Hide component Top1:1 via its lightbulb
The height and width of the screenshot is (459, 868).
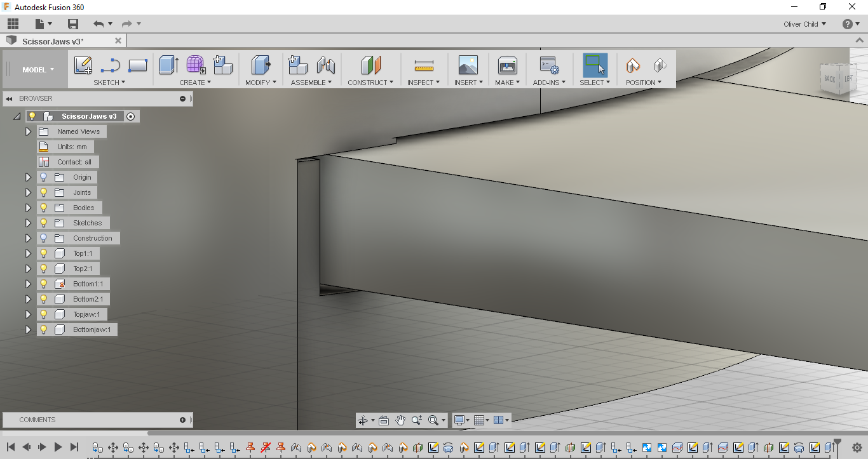(x=44, y=253)
